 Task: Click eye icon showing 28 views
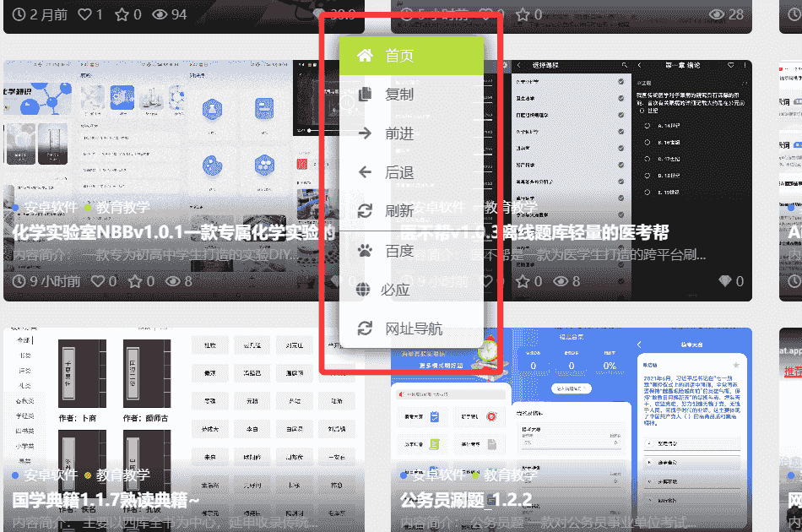point(717,14)
